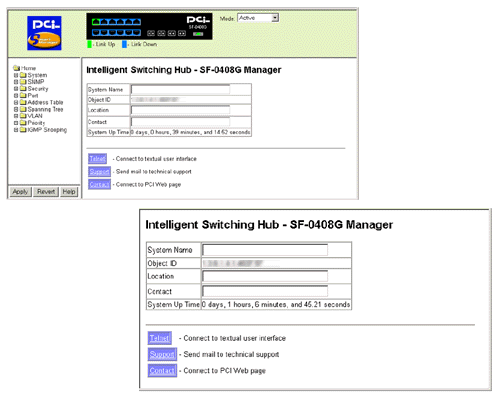Open the VLAN tree entry label
500x400 pixels.
(x=35, y=116)
